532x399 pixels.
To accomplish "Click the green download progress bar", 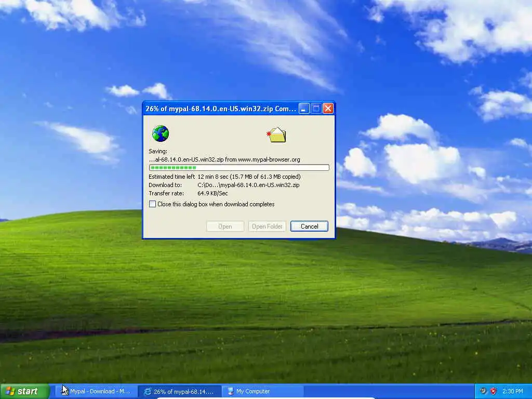I will (239, 168).
